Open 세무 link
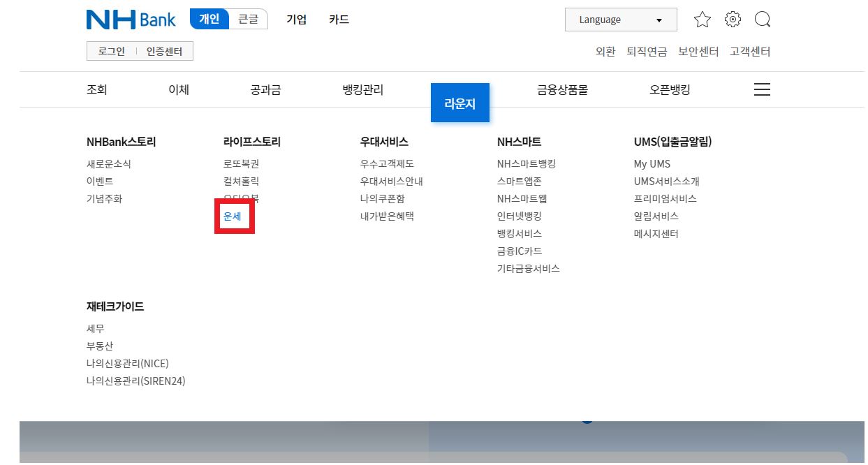868x465 pixels. click(x=96, y=329)
